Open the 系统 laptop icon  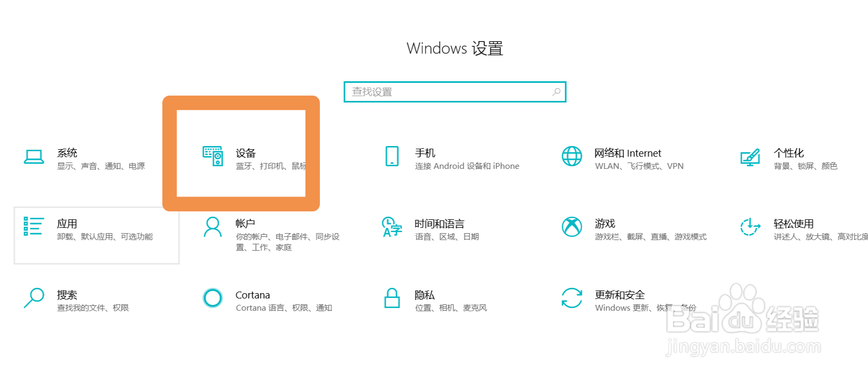click(34, 157)
